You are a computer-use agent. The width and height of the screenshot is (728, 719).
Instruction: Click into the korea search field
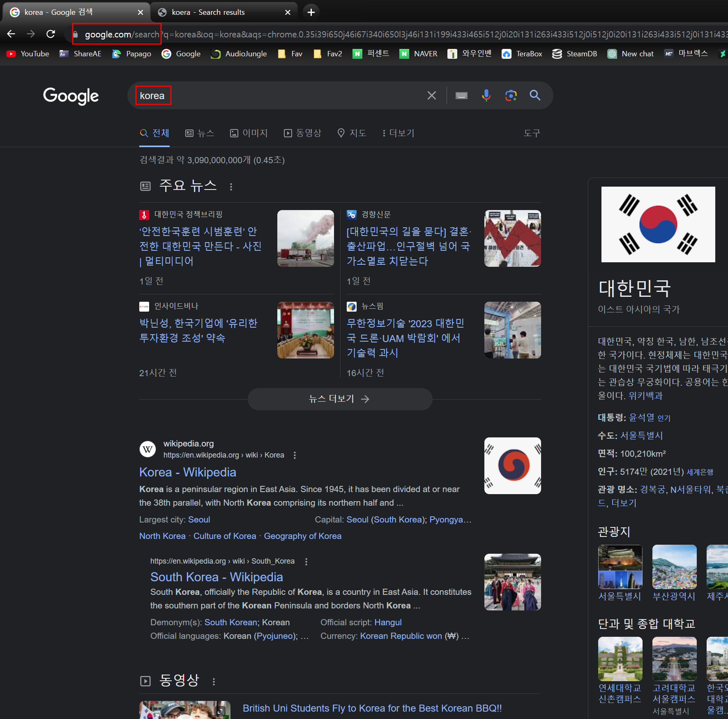279,96
